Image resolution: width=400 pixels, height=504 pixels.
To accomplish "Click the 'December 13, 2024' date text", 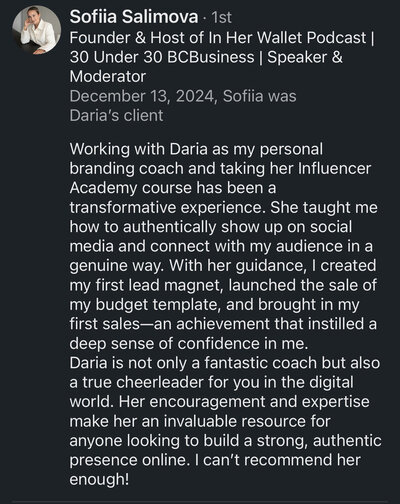I will pyautogui.click(x=143, y=96).
